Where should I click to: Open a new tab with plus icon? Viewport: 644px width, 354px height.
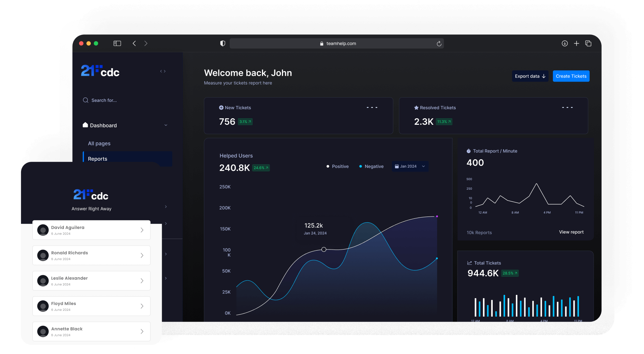(577, 44)
